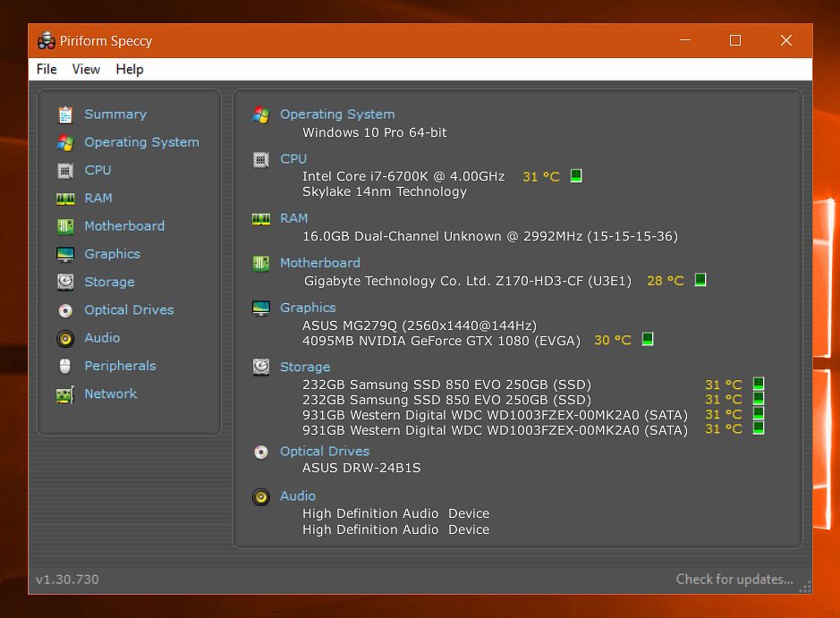Click the CPU heading link in summary
The width and height of the screenshot is (840, 618).
293,159
